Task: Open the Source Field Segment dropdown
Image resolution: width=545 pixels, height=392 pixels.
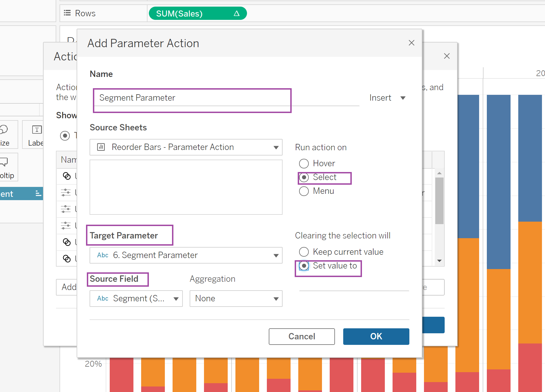Action: pyautogui.click(x=136, y=299)
